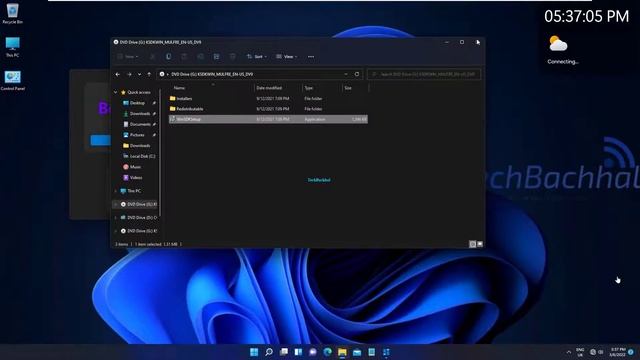Open the taskbar clock and date
Image resolution: width=640 pixels, height=360 pixels.
point(618,352)
